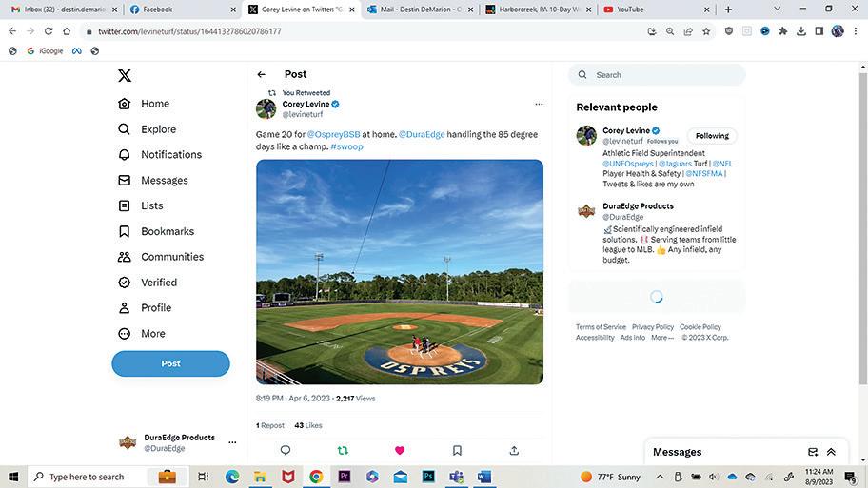868x488 pixels.
Task: View the 1 Repost list
Action: coord(270,425)
